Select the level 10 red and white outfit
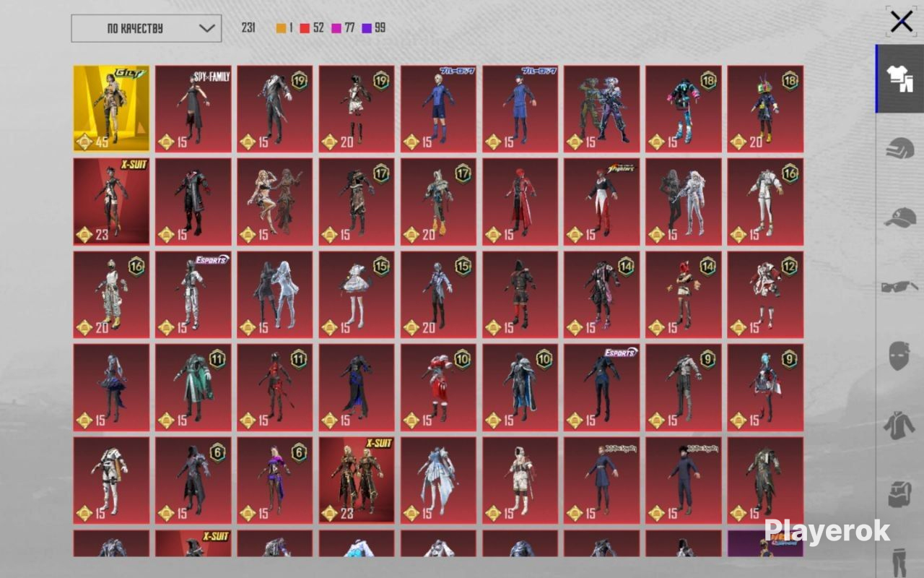Screen dimensions: 924x578 pos(438,387)
